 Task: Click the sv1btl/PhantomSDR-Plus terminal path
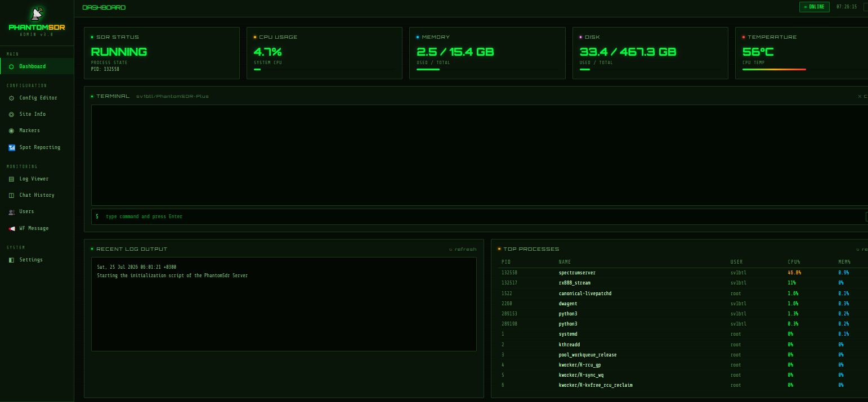point(172,96)
